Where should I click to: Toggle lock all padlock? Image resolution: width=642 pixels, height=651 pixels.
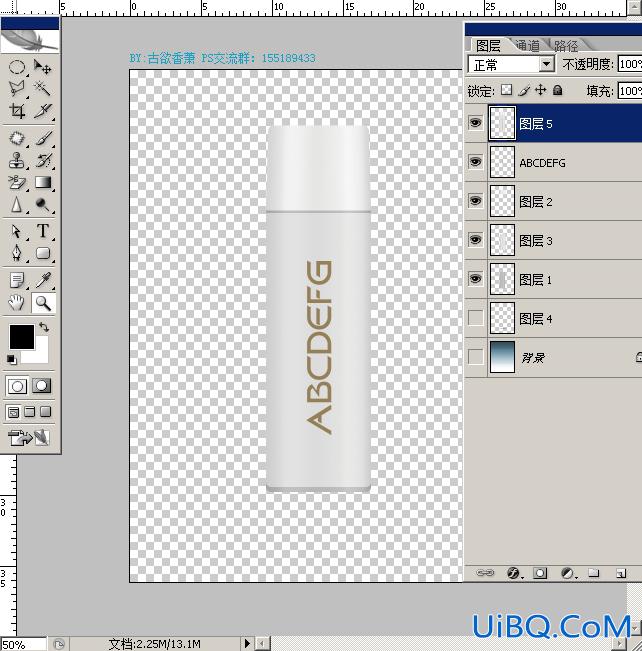[558, 90]
